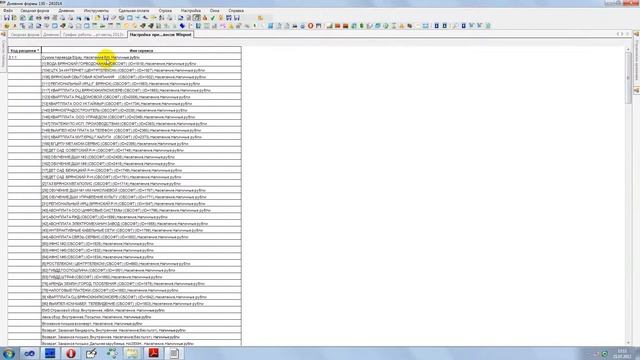Screen dimensions: 640x360
Task: Open the Строка menu
Action: (x=165, y=11)
